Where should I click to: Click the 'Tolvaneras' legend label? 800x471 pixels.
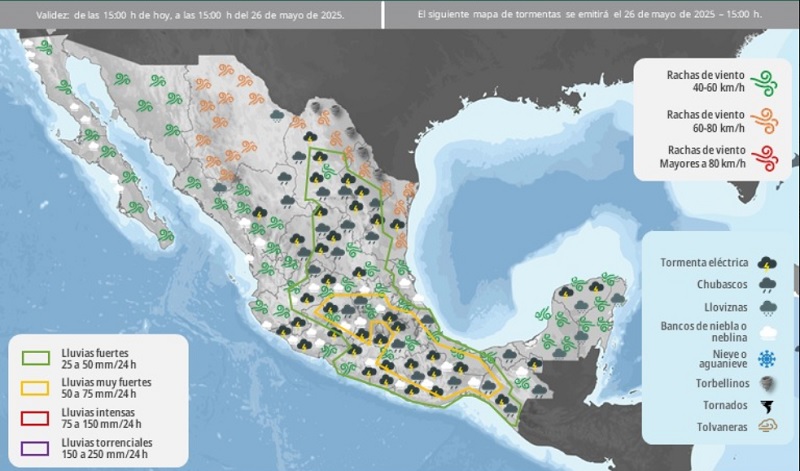pyautogui.click(x=722, y=427)
